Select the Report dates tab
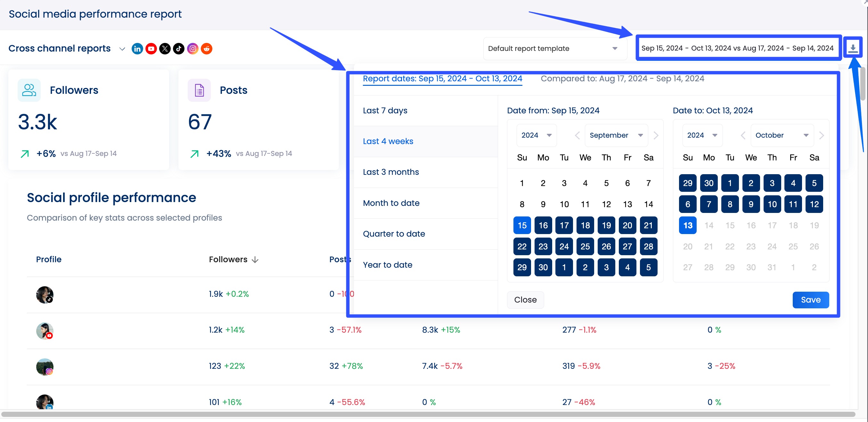868x422 pixels. pyautogui.click(x=442, y=78)
